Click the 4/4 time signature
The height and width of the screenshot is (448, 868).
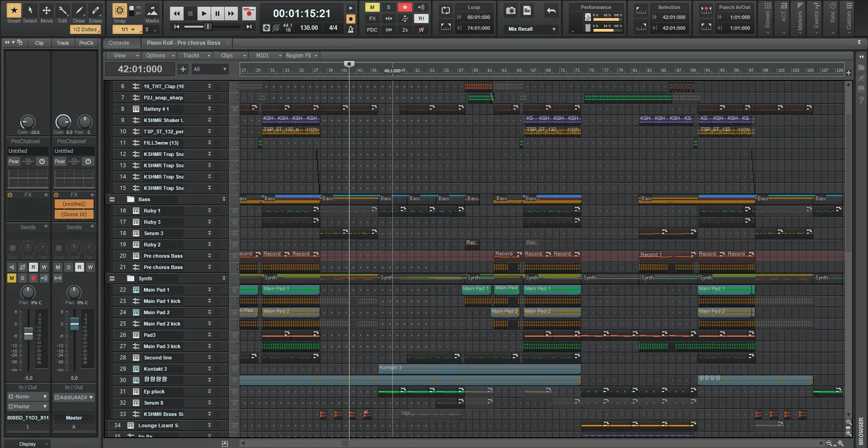[333, 28]
